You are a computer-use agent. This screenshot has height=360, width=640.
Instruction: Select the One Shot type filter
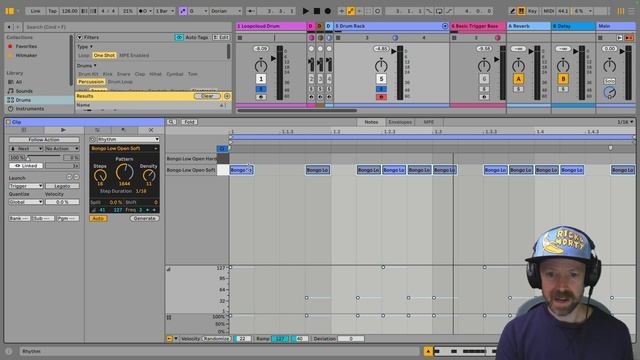coord(104,55)
